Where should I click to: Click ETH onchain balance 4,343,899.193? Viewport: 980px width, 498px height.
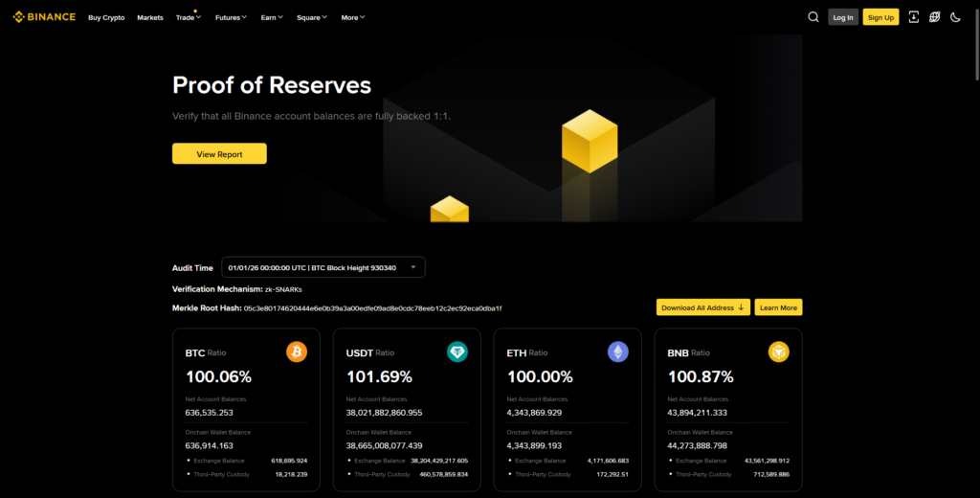pyautogui.click(x=534, y=446)
